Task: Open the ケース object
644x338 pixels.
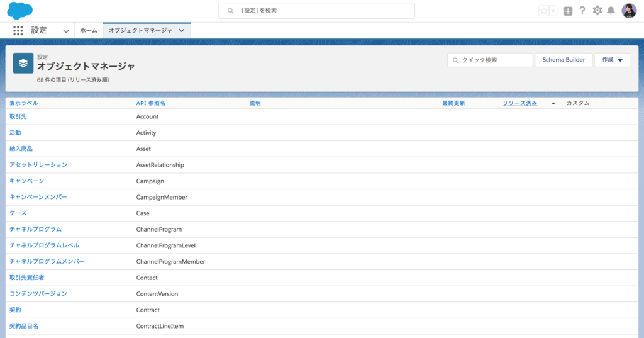Action: point(18,213)
